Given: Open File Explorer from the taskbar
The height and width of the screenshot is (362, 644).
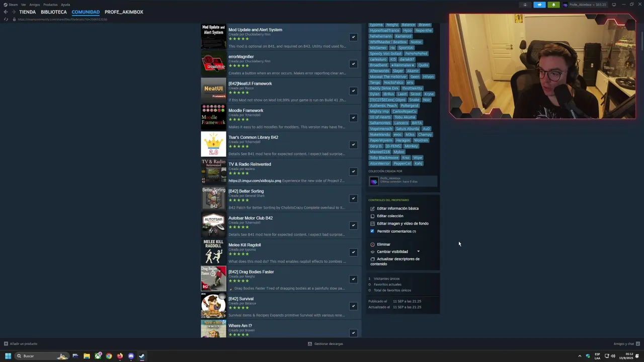Looking at the screenshot, I should (x=87, y=356).
